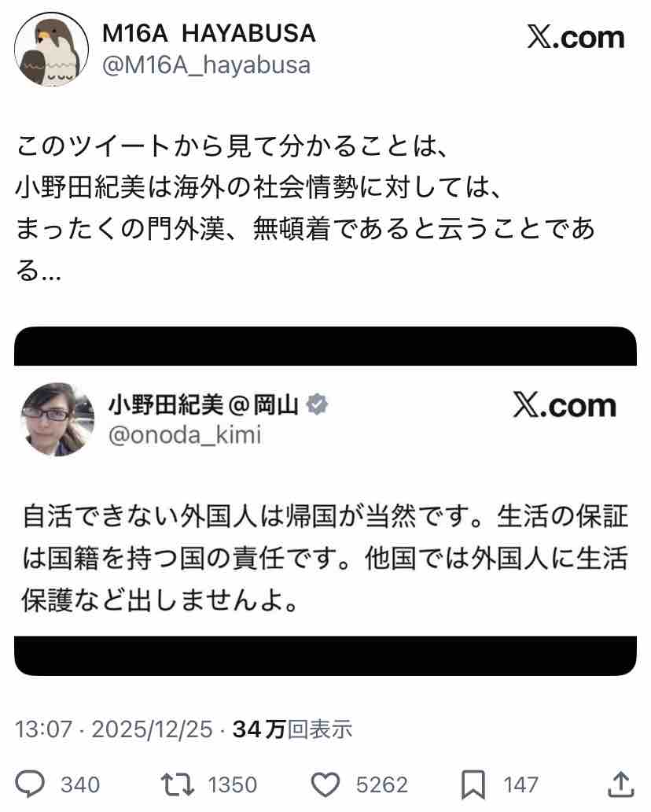Bookmark the tweet with bookmark icon
The width and height of the screenshot is (651, 812).
[473, 785]
